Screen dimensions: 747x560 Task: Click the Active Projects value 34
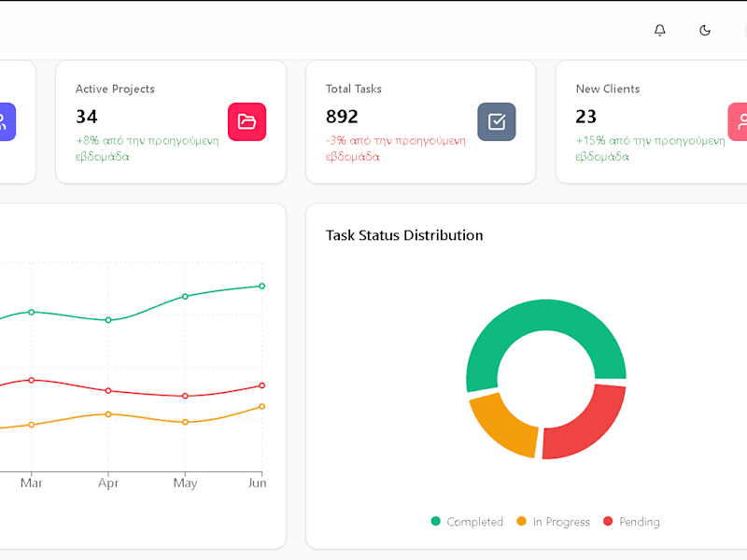87,117
